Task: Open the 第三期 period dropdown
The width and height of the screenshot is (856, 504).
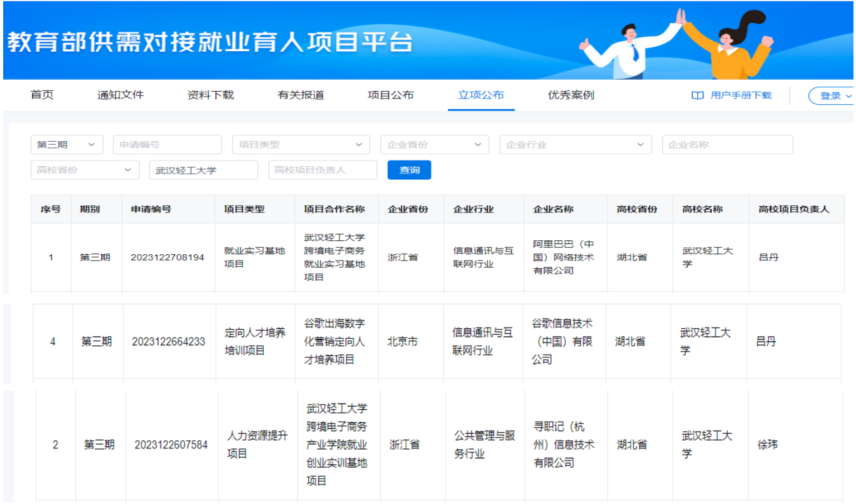Action: [66, 145]
